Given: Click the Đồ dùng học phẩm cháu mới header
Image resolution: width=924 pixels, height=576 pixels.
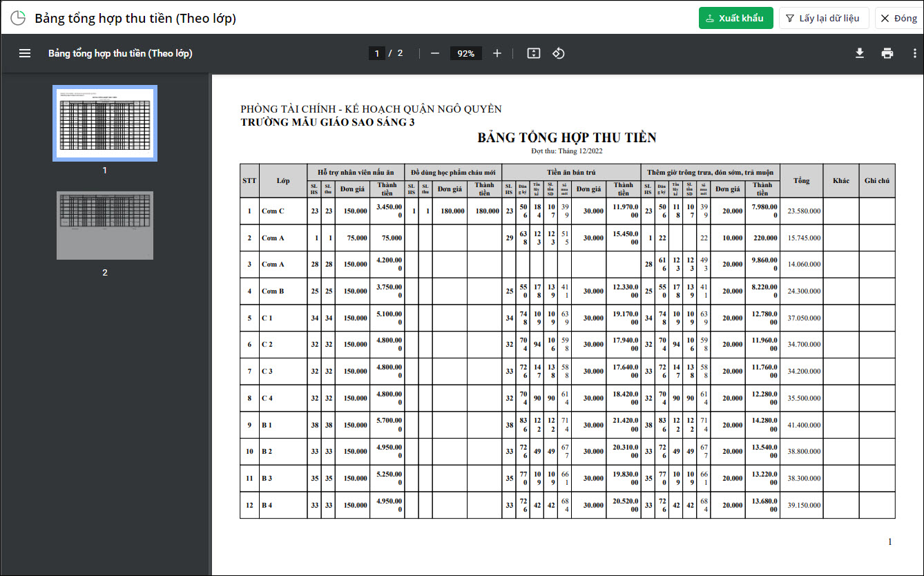Looking at the screenshot, I should pos(453,172).
